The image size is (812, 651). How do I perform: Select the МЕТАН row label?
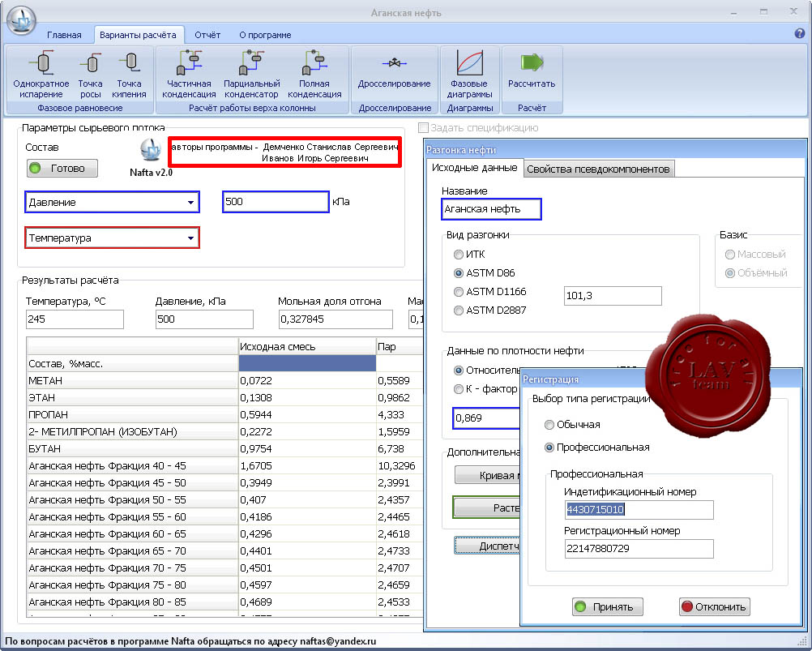point(132,381)
